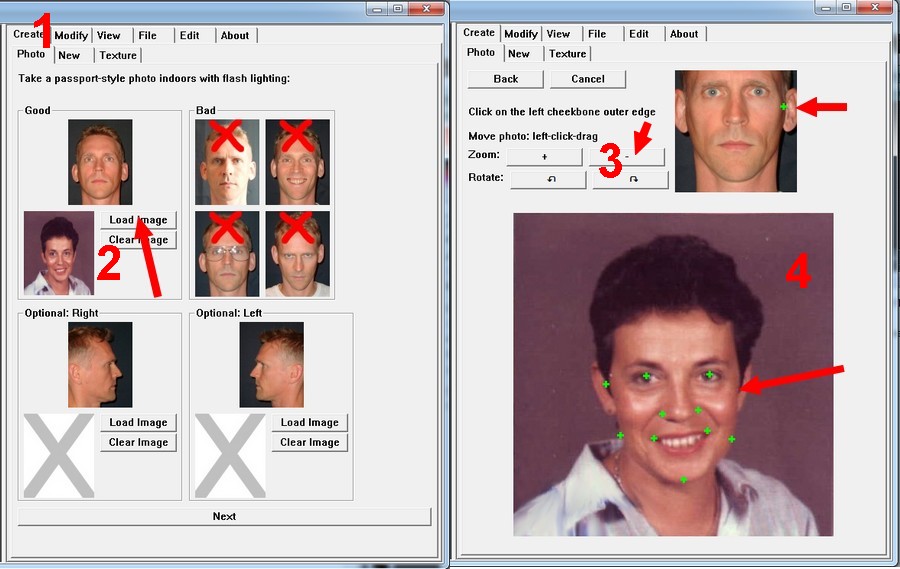Select the Photo subtab in right window
The image size is (900, 569).
pyautogui.click(x=481, y=52)
